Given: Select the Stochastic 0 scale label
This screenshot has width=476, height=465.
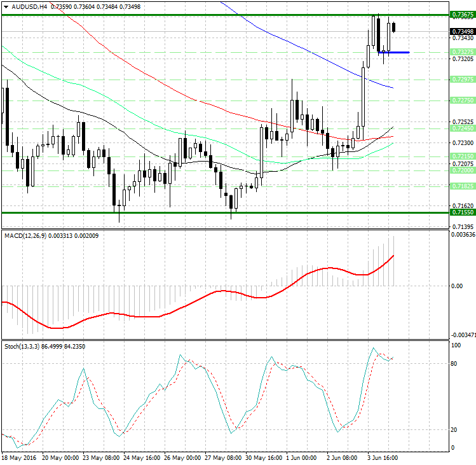Looking at the screenshot, I should (453, 448).
